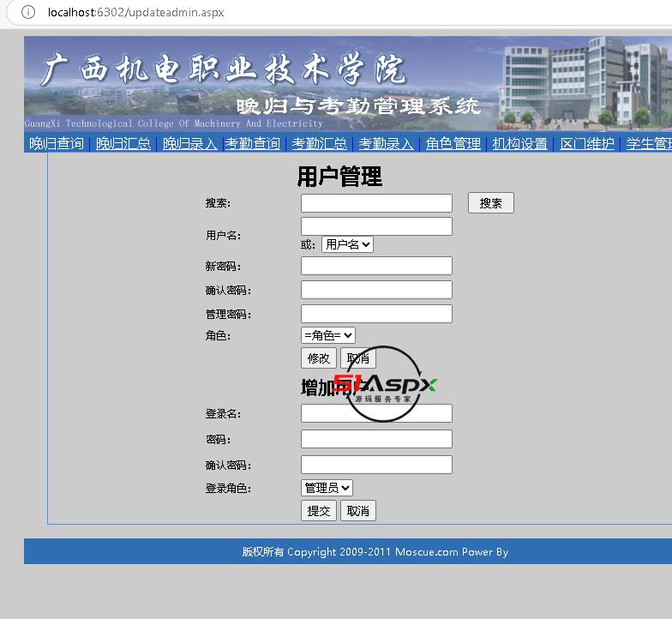672x619 pixels.
Task: Expand the 登录角色 管理员 dropdown
Action: (327, 488)
